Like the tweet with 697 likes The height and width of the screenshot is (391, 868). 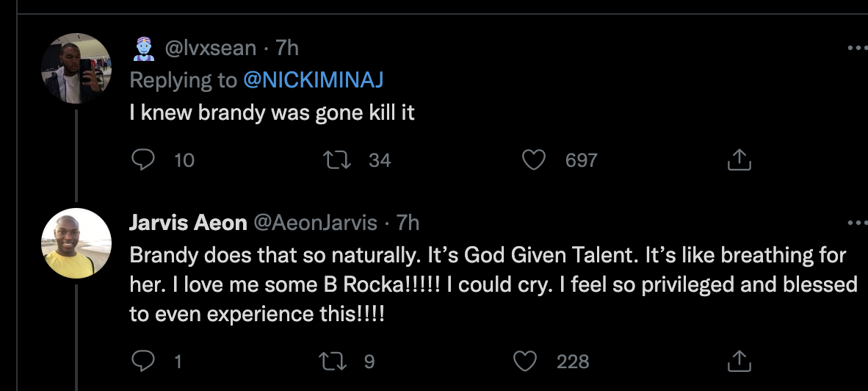point(534,159)
